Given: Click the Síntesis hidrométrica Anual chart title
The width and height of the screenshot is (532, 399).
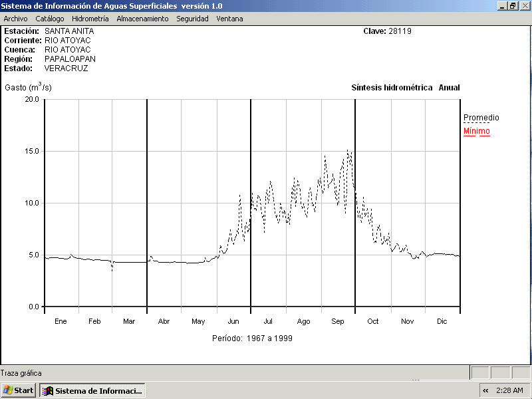Looking at the screenshot, I should coord(405,88).
